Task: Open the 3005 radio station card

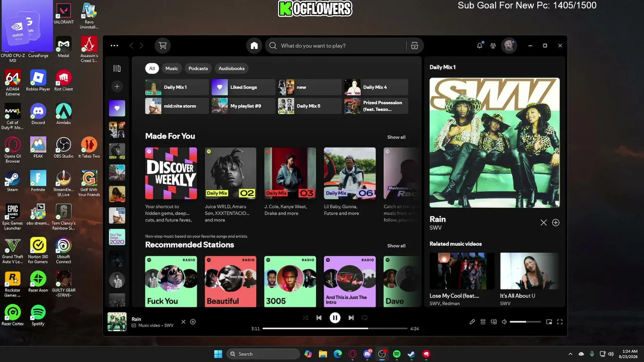Action: click(x=290, y=281)
